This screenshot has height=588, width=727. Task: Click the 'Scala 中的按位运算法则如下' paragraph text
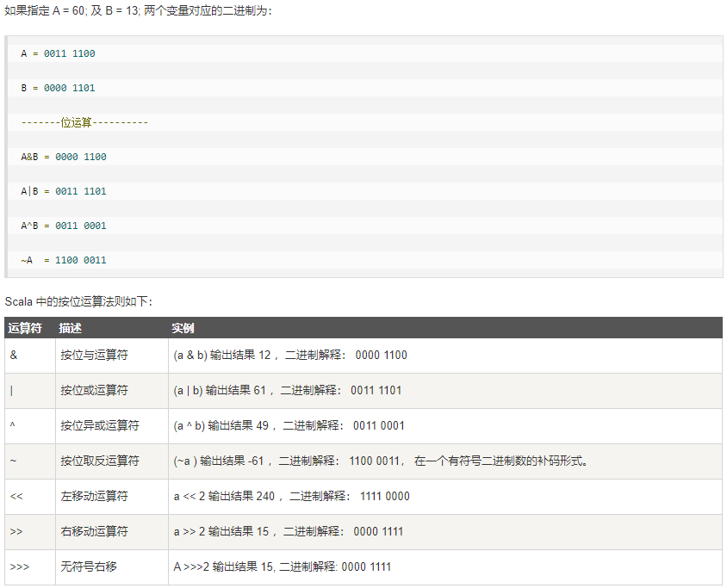click(78, 301)
